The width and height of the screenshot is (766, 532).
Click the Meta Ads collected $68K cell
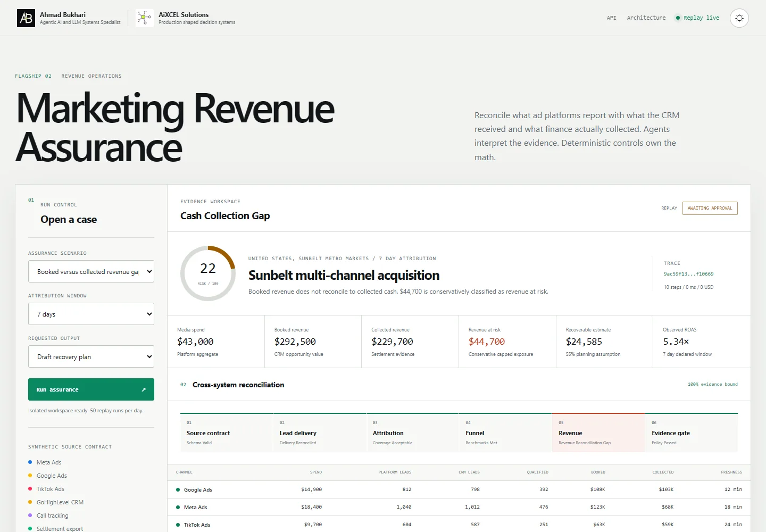point(668,507)
